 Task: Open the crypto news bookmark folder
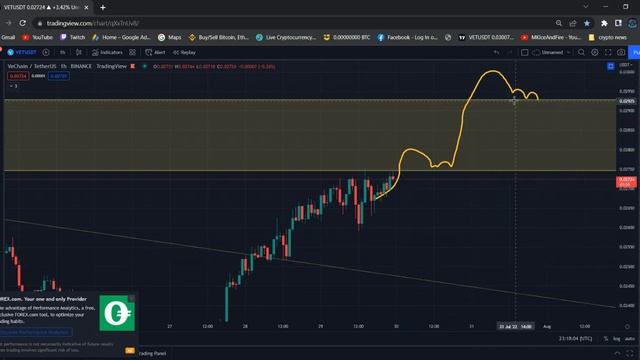coord(607,37)
